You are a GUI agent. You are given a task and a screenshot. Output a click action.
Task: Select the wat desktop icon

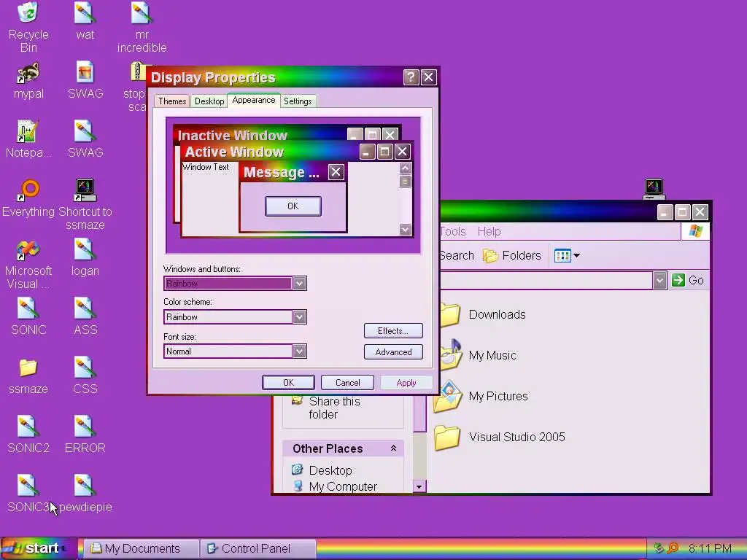[x=85, y=13]
